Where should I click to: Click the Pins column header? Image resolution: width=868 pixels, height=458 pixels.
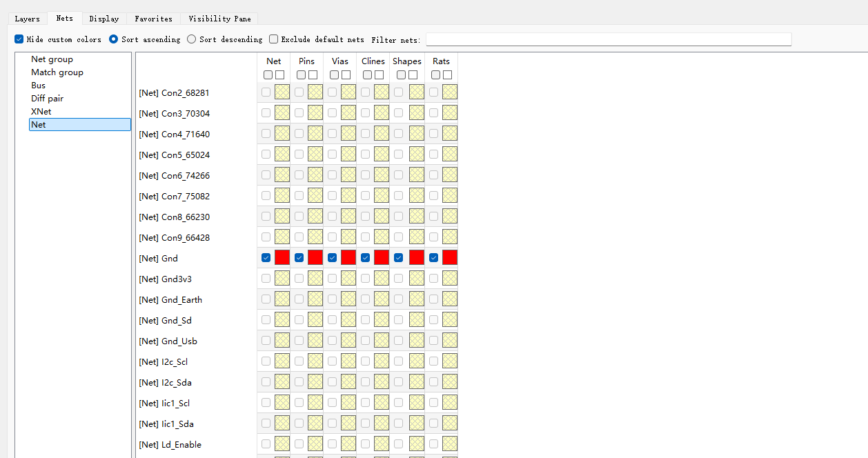306,61
